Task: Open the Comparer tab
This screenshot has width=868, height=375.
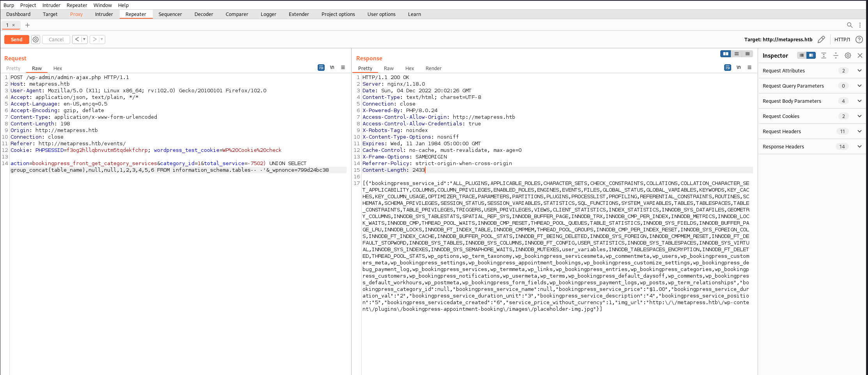Action: 237,14
